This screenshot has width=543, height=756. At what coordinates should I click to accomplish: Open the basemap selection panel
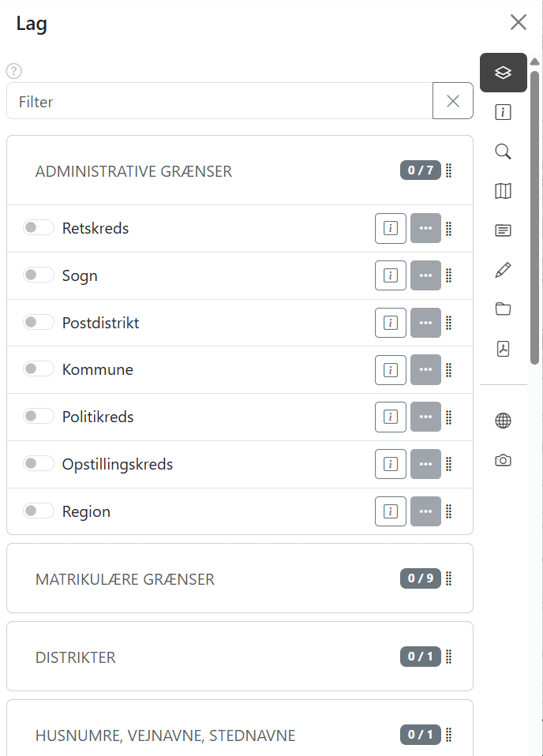click(x=503, y=191)
